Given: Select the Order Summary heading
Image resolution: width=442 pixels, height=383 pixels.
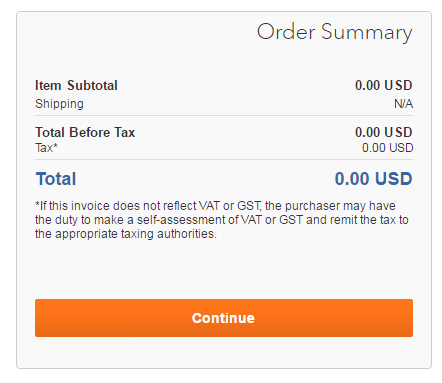Looking at the screenshot, I should (x=334, y=32).
